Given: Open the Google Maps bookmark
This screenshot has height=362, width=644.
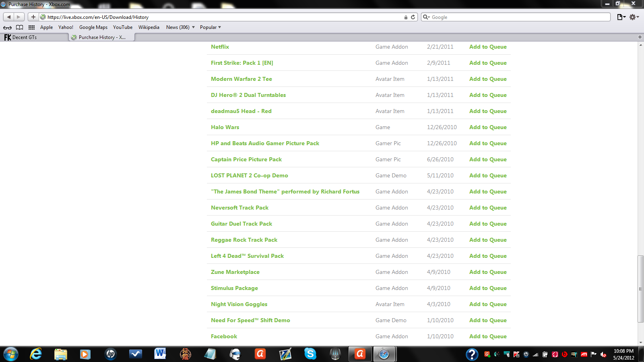Looking at the screenshot, I should (x=93, y=27).
